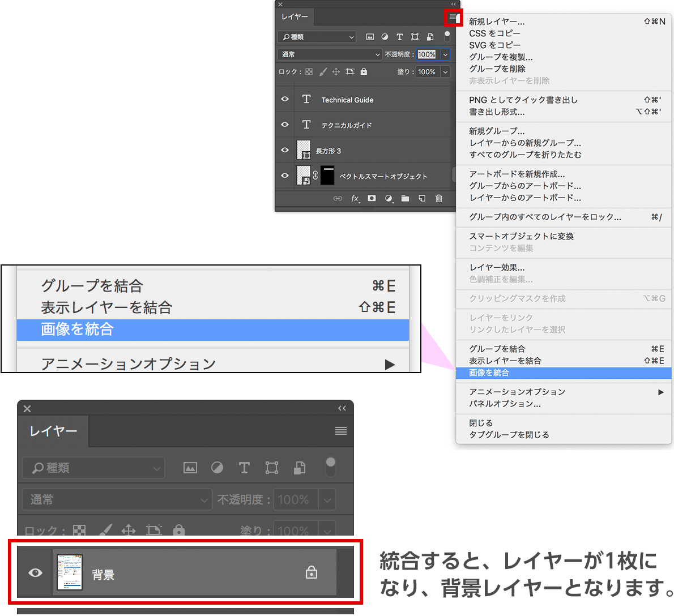
Task: Click the 不透明度 100% field in the multi-layer panel
Action: (x=427, y=54)
